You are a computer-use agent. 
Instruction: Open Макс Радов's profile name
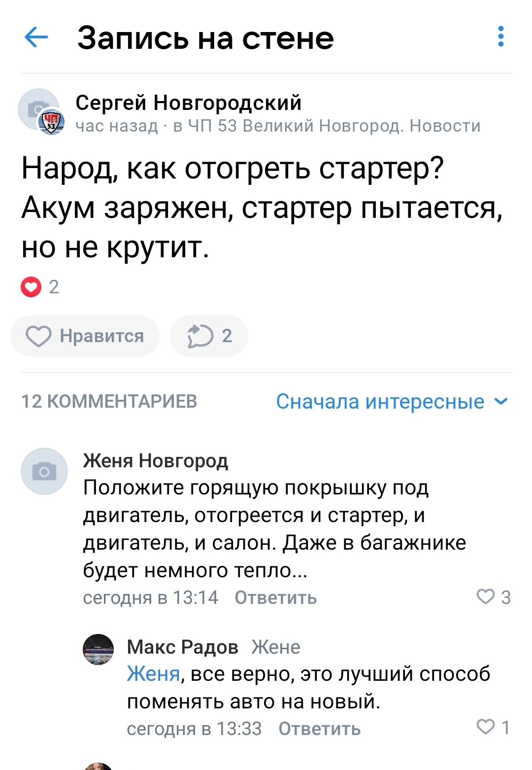point(182,647)
